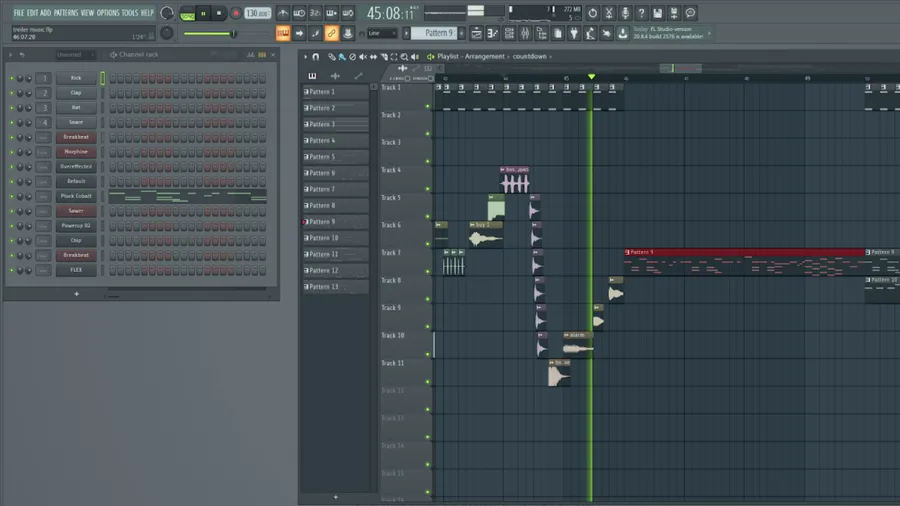Click the chat bubble news icon
Screen dimensions: 900x506
click(x=690, y=13)
